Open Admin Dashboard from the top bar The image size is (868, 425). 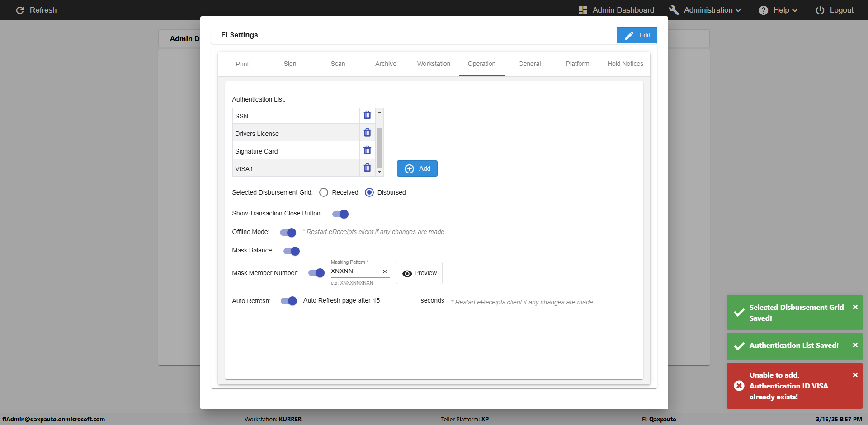(x=616, y=10)
